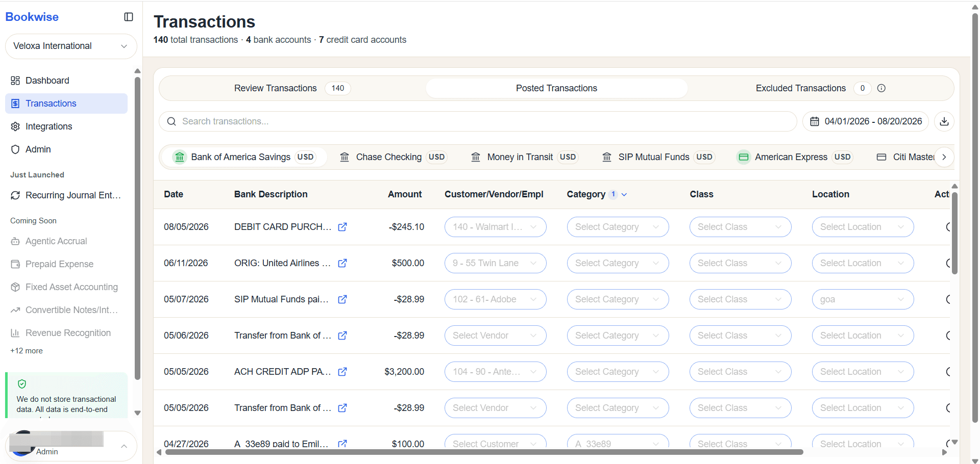Click the table's vertical scrollbar
Image resolution: width=980 pixels, height=464 pixels.
[x=954, y=233]
